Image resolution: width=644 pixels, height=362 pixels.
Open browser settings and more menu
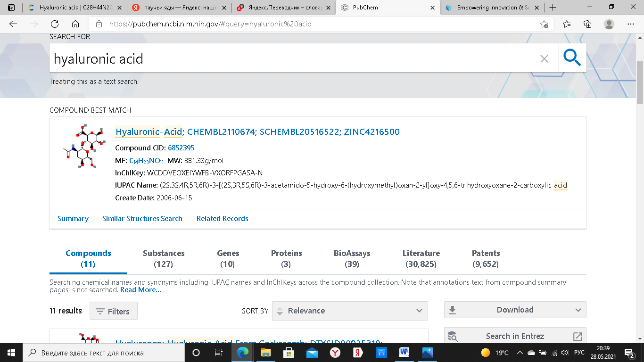click(x=631, y=24)
